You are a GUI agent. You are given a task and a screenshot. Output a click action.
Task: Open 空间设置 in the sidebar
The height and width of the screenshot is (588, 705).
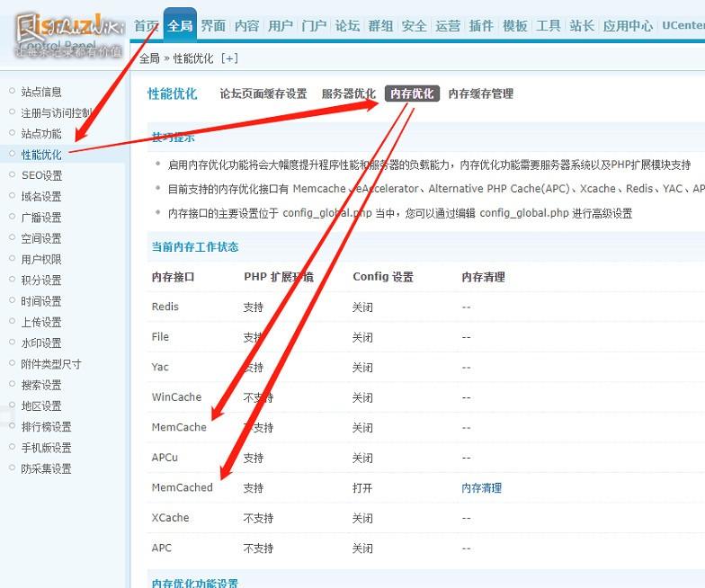[x=41, y=238]
